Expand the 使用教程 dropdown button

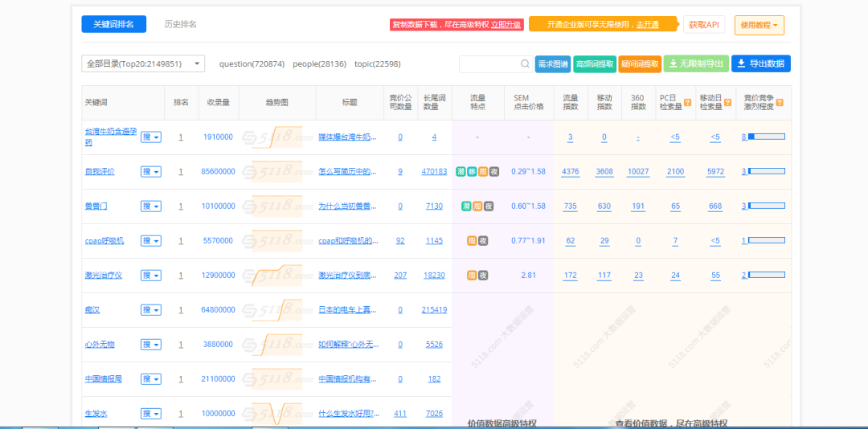click(759, 25)
